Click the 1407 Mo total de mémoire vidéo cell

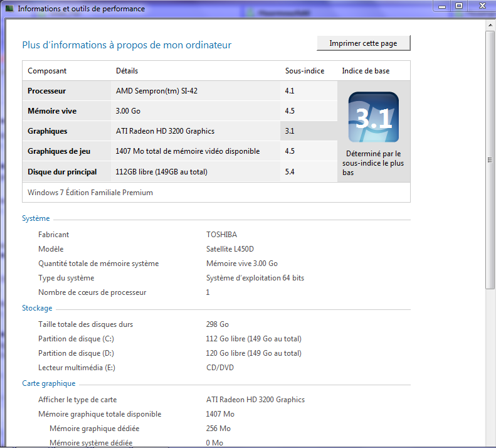[x=187, y=151]
